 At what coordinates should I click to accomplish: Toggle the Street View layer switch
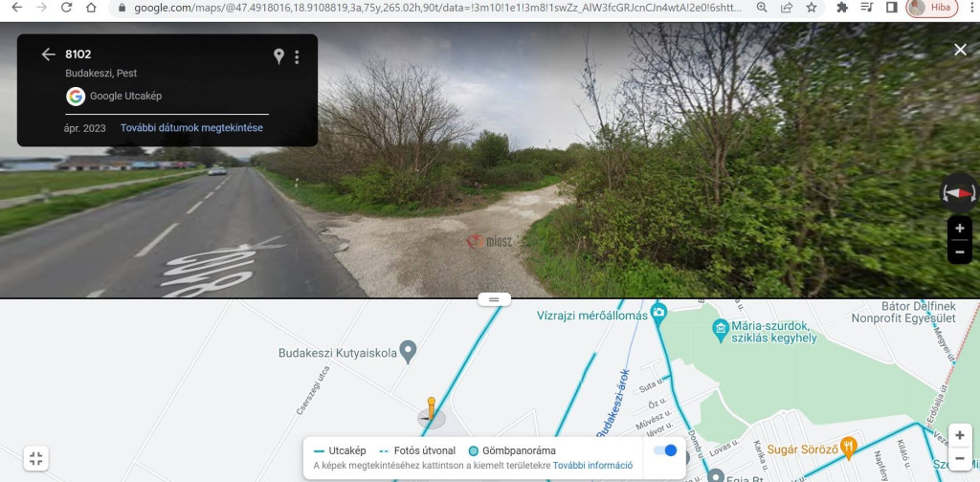coord(665,450)
